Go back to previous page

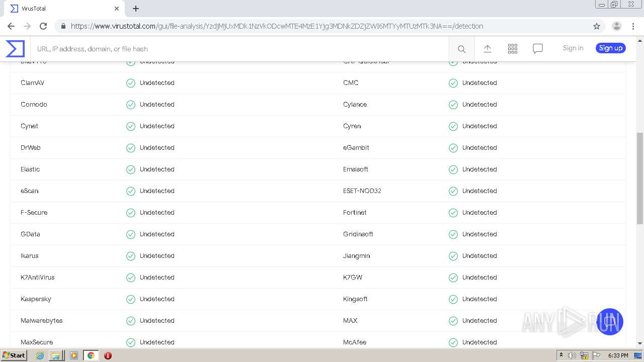(x=11, y=26)
